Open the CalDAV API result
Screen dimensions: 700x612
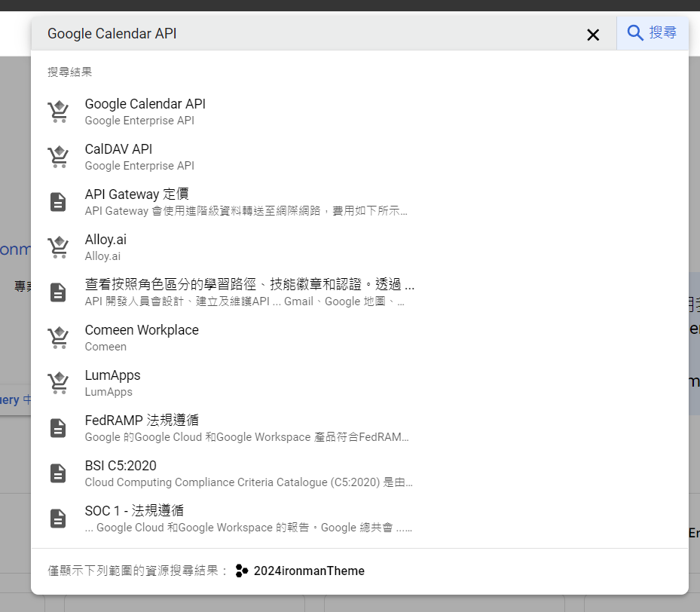tap(118, 148)
